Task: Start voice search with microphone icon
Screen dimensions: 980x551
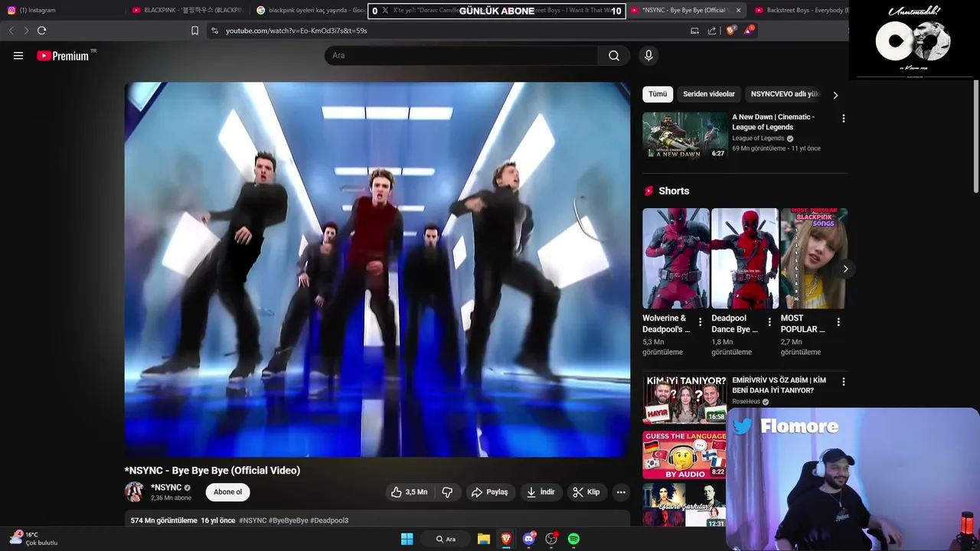Action: [648, 55]
